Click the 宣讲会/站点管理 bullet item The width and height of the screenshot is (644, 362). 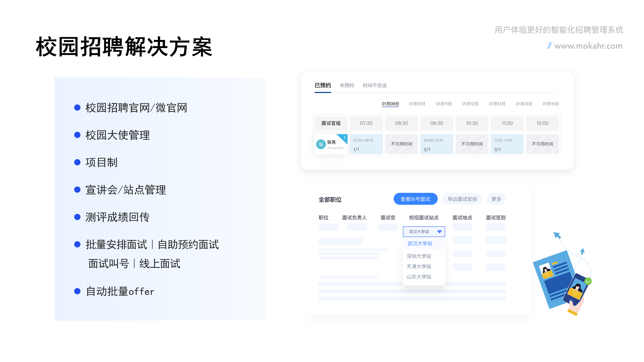pos(126,190)
